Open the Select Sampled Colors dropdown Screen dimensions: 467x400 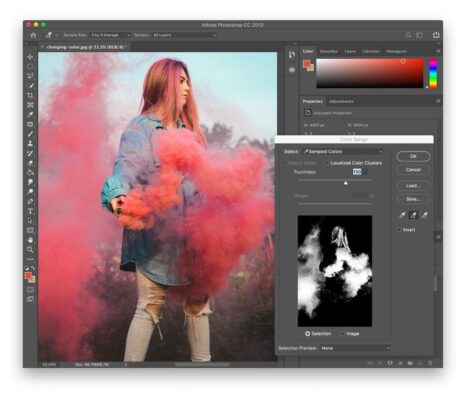click(343, 151)
